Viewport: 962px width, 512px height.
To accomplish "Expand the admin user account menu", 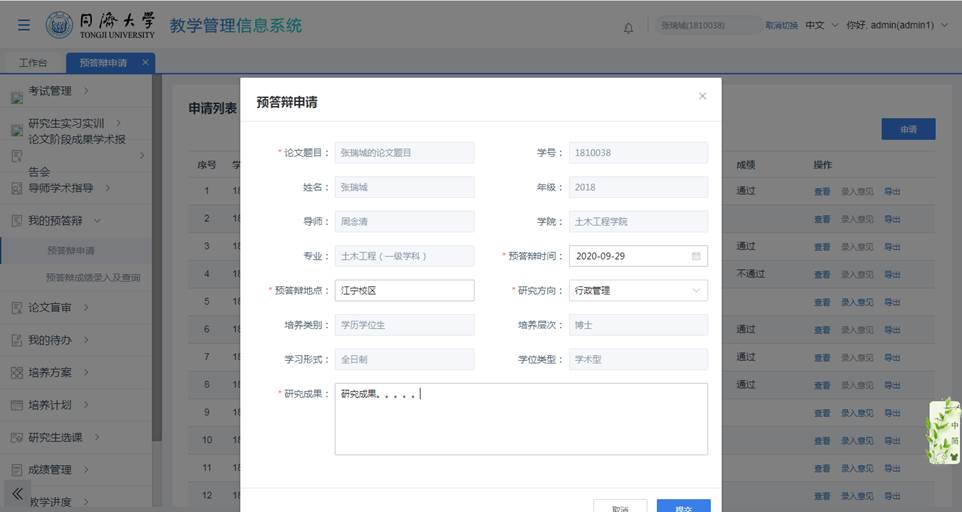I will pyautogui.click(x=896, y=25).
